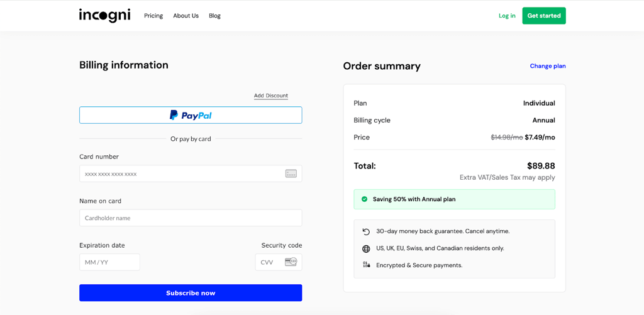Open the Pricing page
This screenshot has width=644, height=315.
(153, 16)
